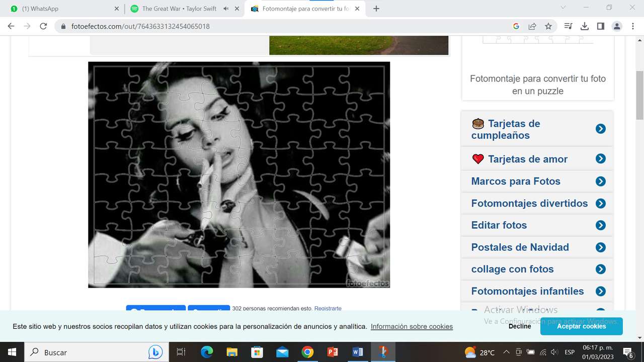Image resolution: width=644 pixels, height=362 pixels.
Task: Click arrow next to Fotomontajes infantiles
Action: tap(600, 291)
